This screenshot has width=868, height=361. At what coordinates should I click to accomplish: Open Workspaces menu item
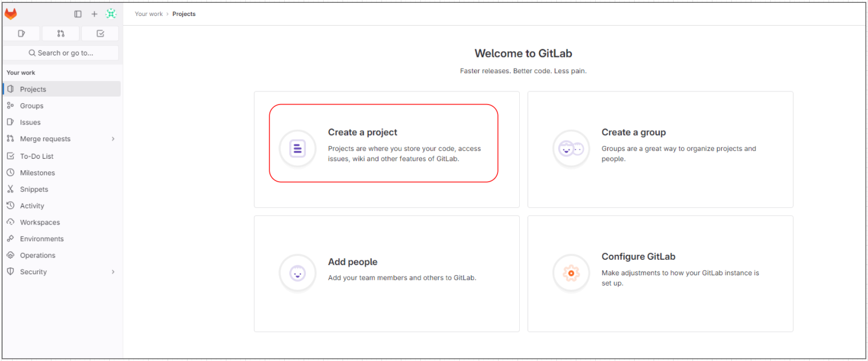click(62, 222)
